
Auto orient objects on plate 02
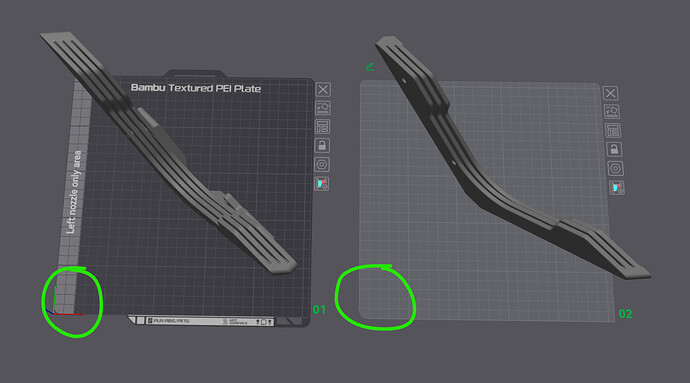point(612,112)
